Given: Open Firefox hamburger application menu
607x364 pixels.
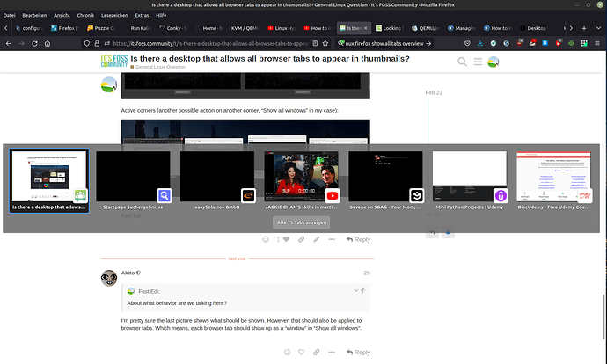Looking at the screenshot, I should point(597,44).
